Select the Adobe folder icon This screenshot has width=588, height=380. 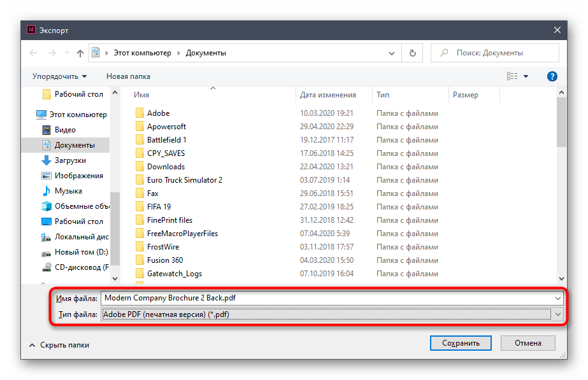click(140, 113)
